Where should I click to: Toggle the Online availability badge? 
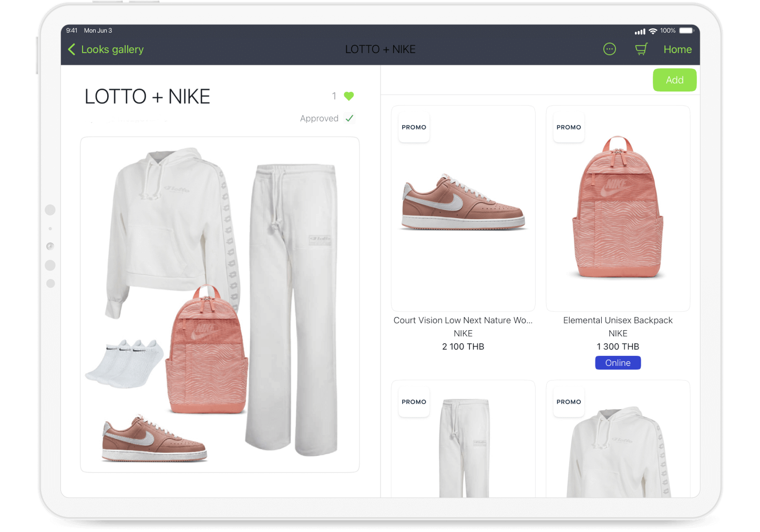coord(618,363)
